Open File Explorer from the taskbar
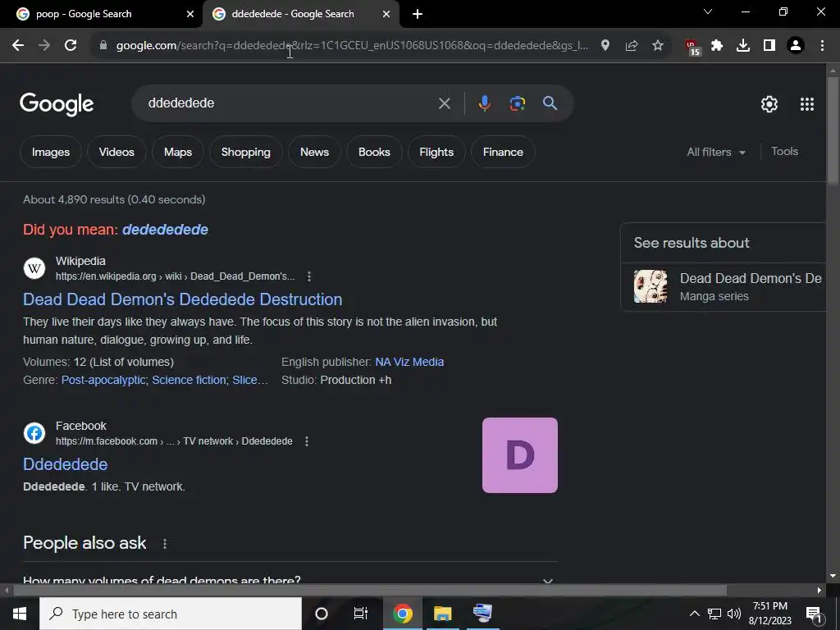 [442, 614]
